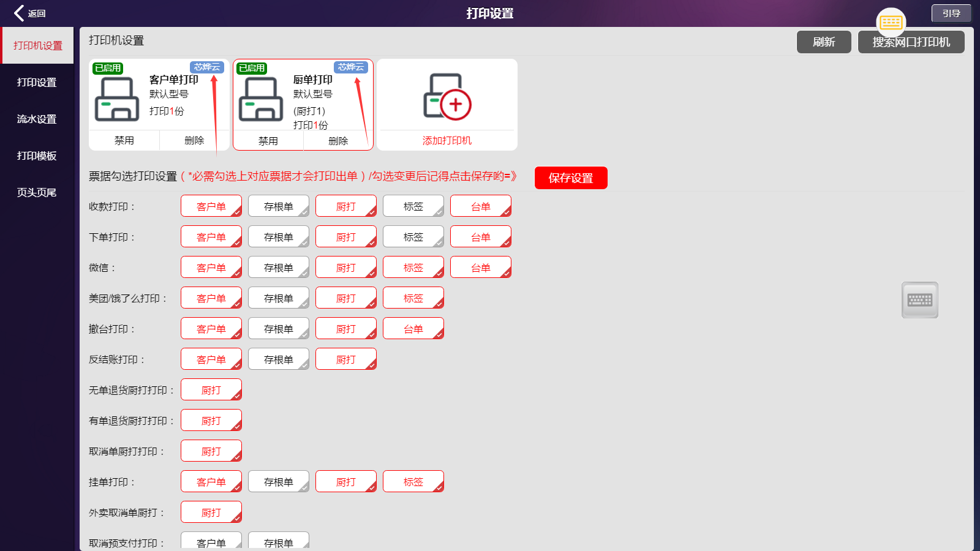This screenshot has height=551, width=980.
Task: Toggle 厨打 for 无单退货厨打打印
Action: [x=211, y=389]
